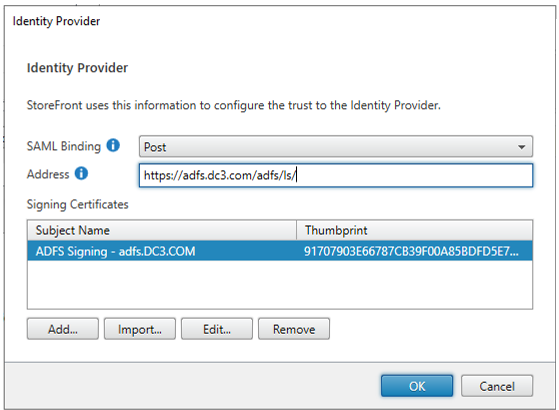Click the SAML Binding info icon
Viewport: 559px width, 410px height.
(x=113, y=145)
